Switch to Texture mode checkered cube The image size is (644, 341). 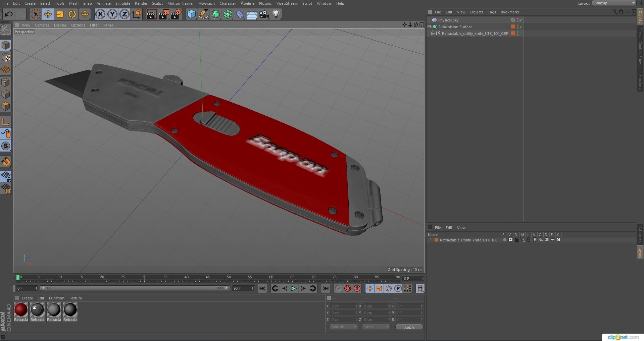click(x=6, y=58)
